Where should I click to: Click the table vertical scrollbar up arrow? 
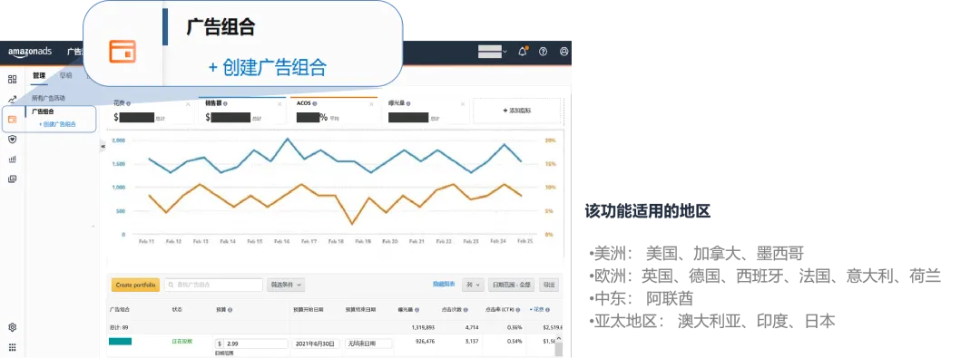coord(558,338)
